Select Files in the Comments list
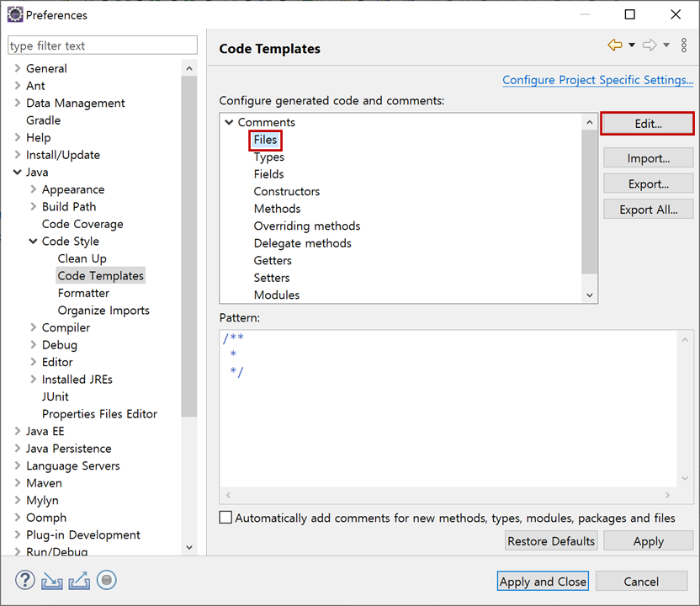 click(x=265, y=140)
